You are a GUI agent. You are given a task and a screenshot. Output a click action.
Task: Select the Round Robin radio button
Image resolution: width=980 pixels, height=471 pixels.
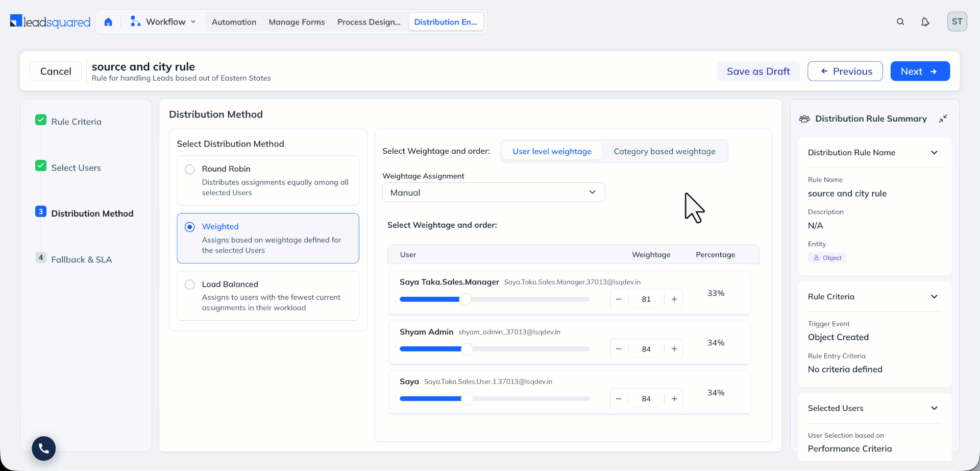(190, 169)
